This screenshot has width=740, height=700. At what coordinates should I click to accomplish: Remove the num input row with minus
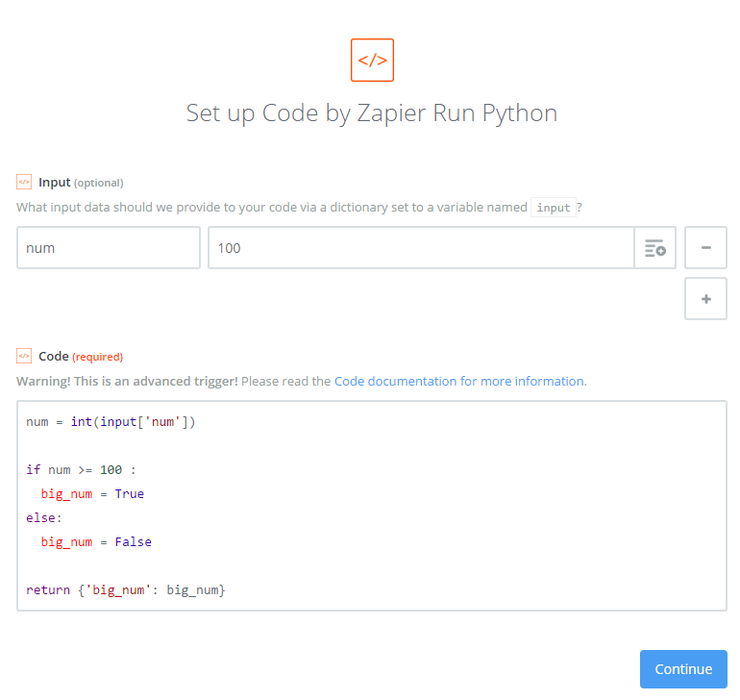tap(705, 248)
